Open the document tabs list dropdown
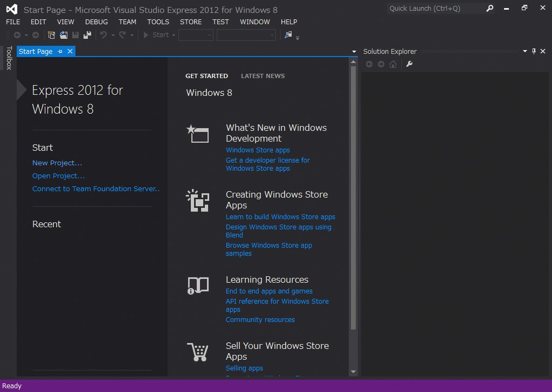This screenshot has height=392, width=552. tap(354, 52)
